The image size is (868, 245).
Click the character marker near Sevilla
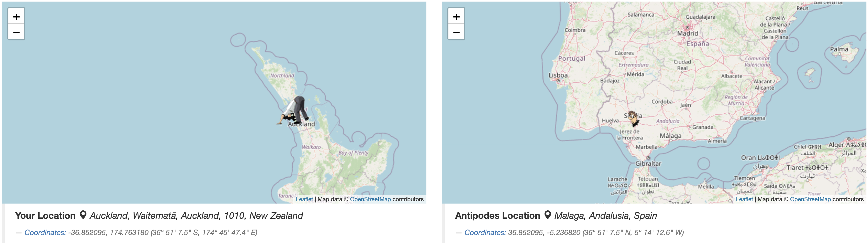pyautogui.click(x=633, y=119)
